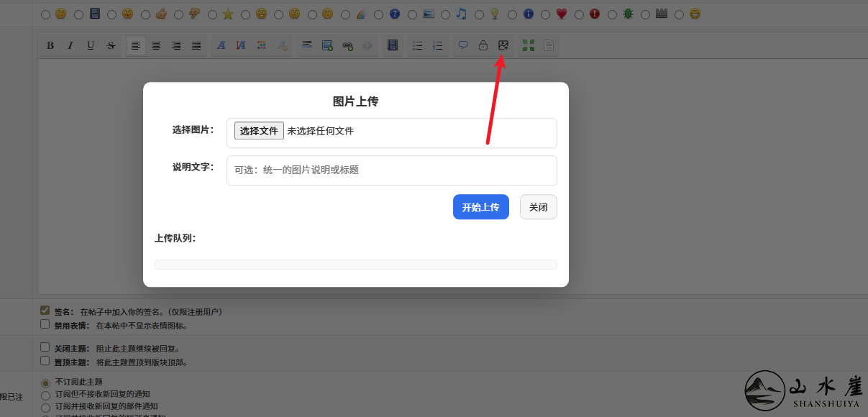Create a numbered list
The height and width of the screenshot is (417, 868).
click(x=437, y=45)
